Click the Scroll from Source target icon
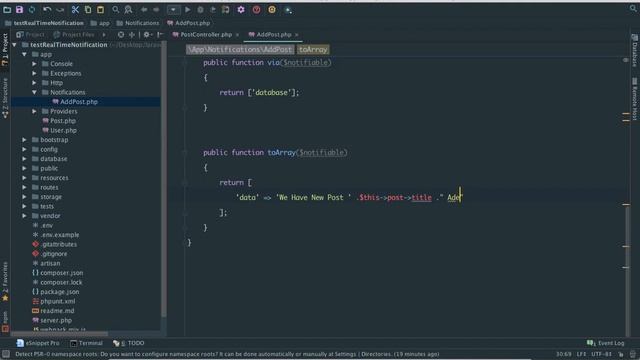This screenshot has height=360, width=640. click(121, 35)
